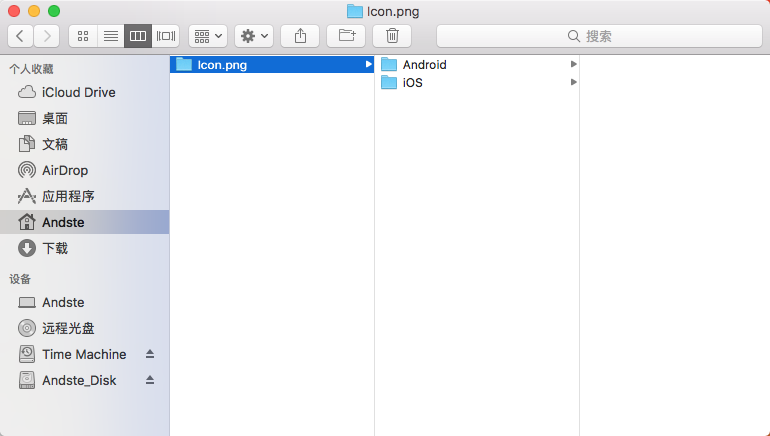770x436 pixels.
Task: Select Andste_Disk in the sidebar
Action: pyautogui.click(x=84, y=381)
